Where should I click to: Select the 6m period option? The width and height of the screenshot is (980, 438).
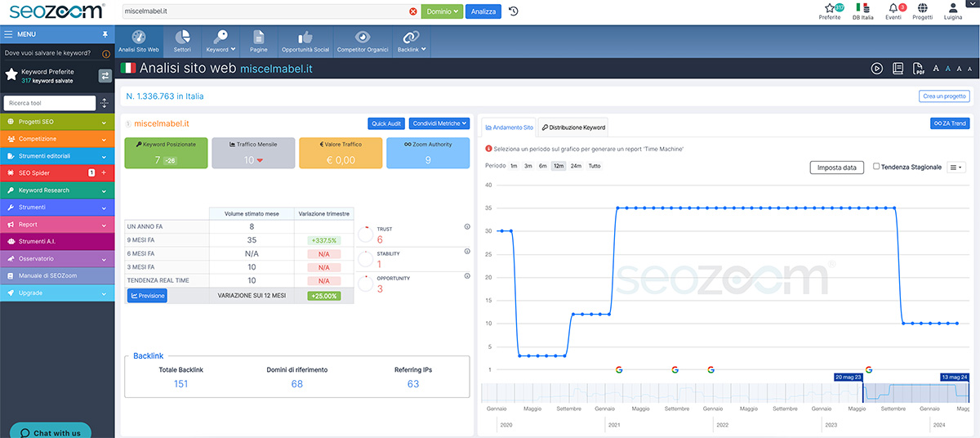tap(543, 166)
